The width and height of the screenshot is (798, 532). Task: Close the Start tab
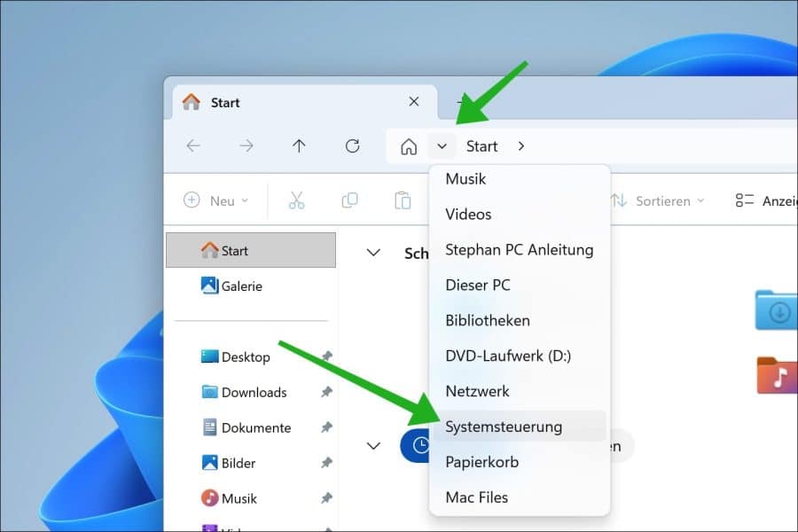[413, 102]
